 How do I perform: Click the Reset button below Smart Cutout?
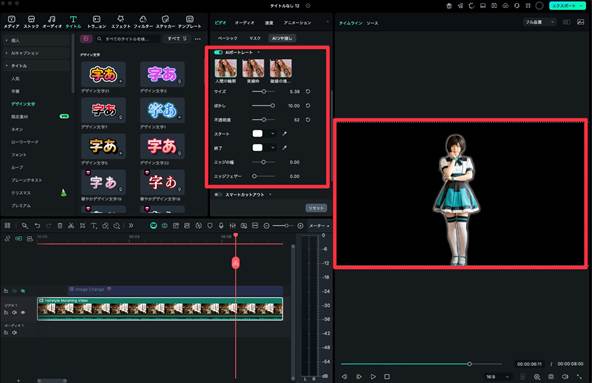316,208
